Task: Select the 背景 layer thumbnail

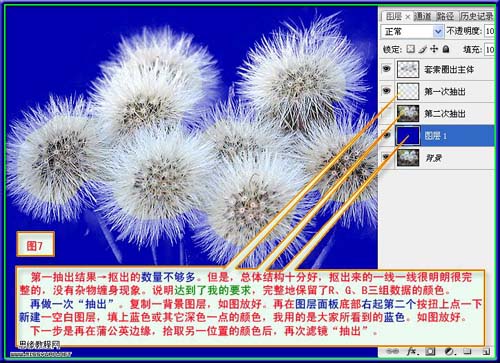Action: [408, 158]
